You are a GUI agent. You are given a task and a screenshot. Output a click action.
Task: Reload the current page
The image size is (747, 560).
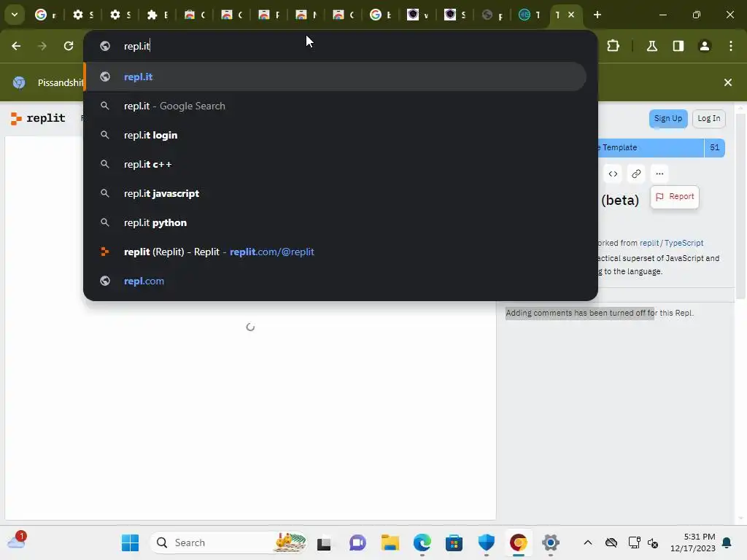[x=69, y=46]
